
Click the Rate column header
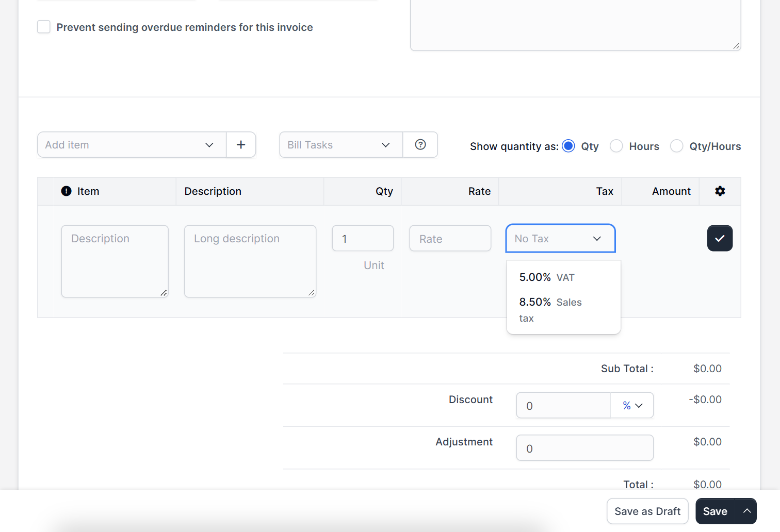point(479,191)
